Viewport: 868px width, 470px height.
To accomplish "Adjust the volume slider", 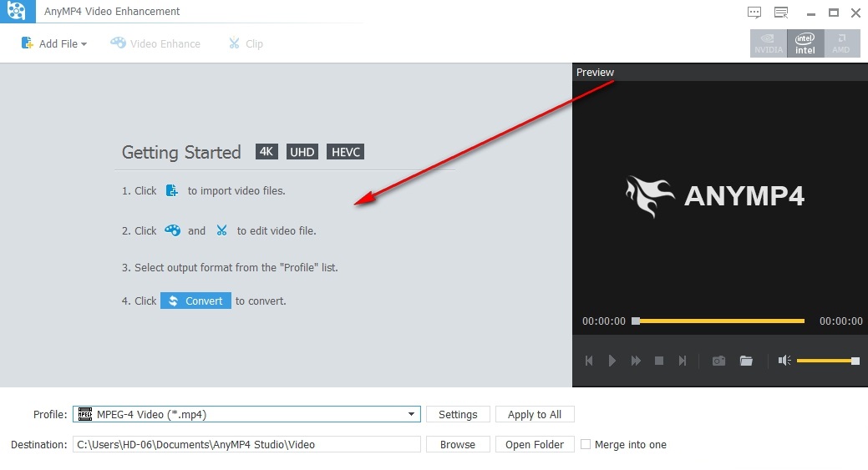I will 828,361.
